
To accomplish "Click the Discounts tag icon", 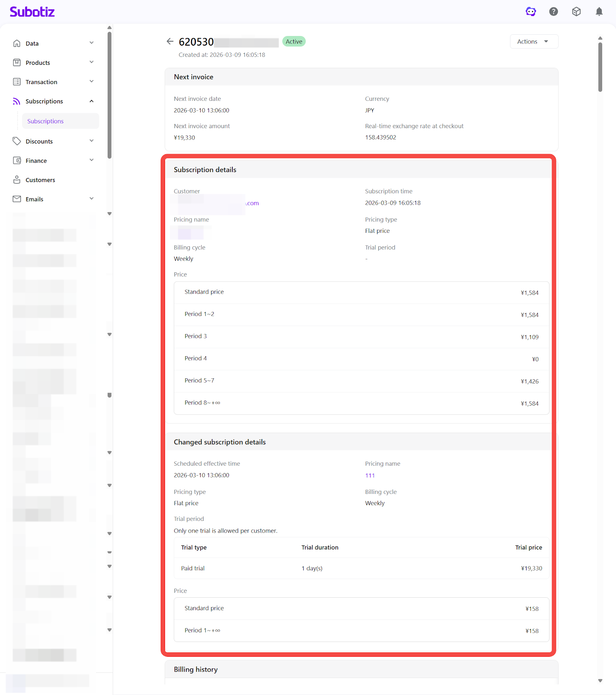I will click(x=17, y=141).
